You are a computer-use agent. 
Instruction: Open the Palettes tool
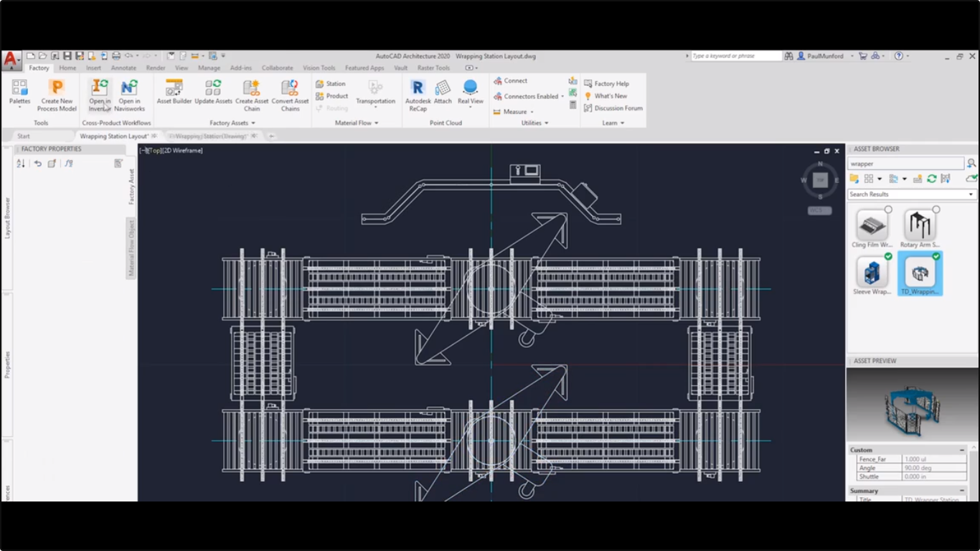(20, 95)
